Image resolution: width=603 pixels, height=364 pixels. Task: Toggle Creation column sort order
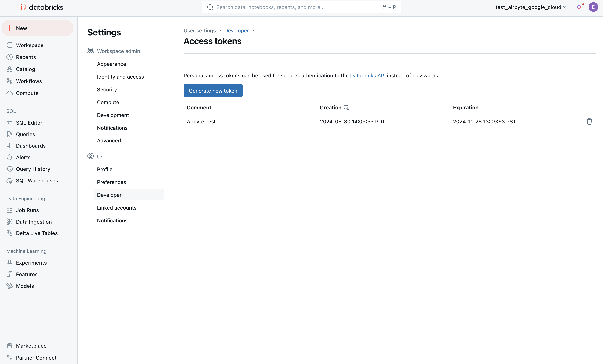pos(346,108)
